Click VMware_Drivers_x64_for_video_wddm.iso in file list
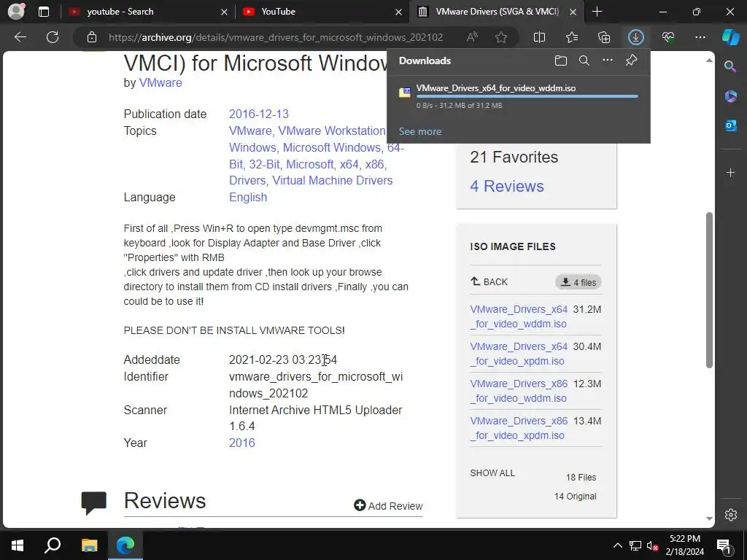Viewport: 747px width, 560px height. pyautogui.click(x=519, y=316)
